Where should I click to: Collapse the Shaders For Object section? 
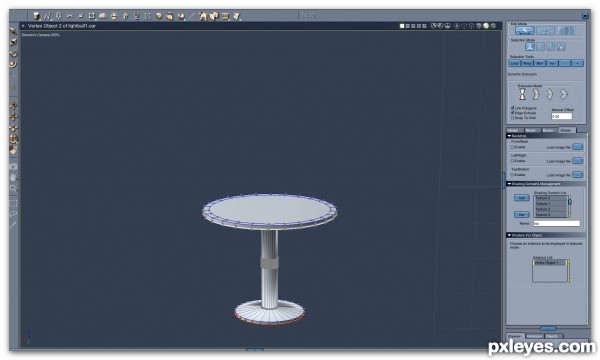pos(509,235)
